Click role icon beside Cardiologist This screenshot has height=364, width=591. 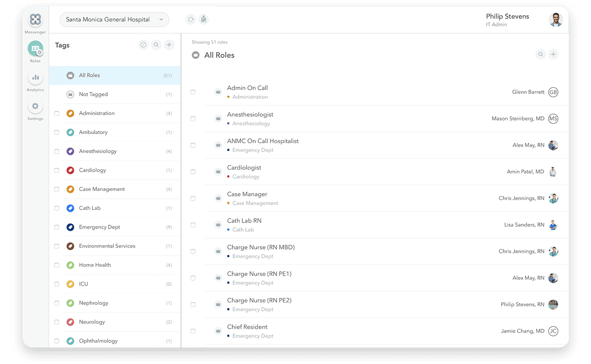pyautogui.click(x=218, y=172)
